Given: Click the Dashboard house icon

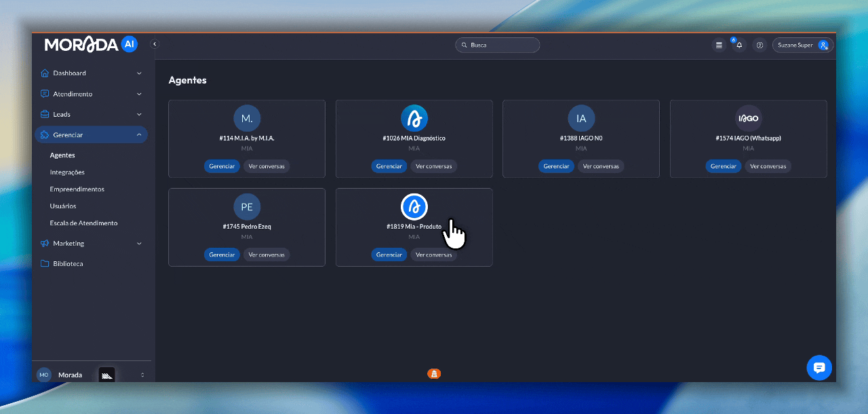Looking at the screenshot, I should coord(45,73).
